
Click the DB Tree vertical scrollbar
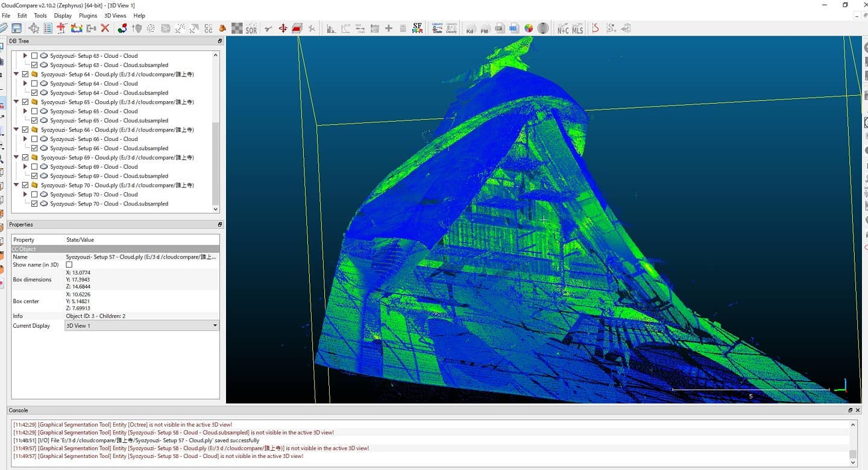click(x=216, y=131)
